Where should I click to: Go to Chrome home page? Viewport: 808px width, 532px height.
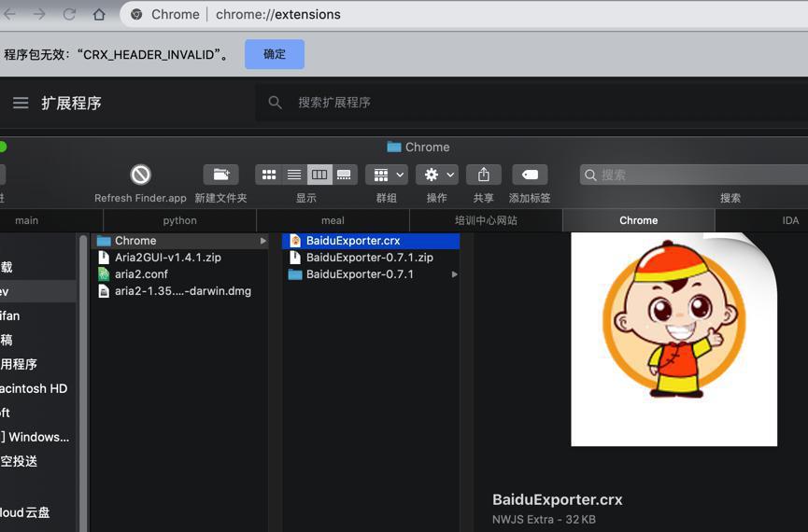pos(99,14)
